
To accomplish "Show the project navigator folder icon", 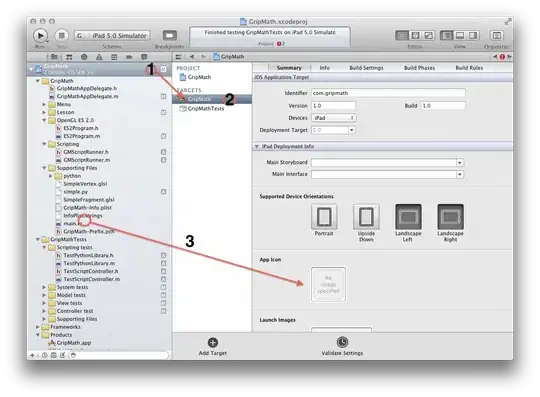I will click(54, 57).
